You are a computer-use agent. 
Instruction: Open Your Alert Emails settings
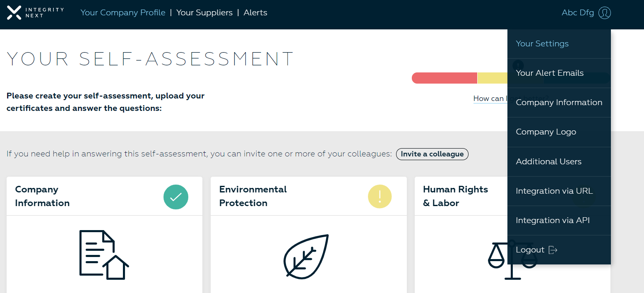coord(550,73)
